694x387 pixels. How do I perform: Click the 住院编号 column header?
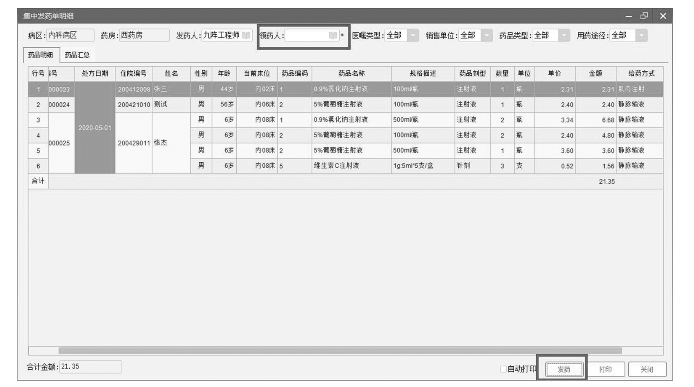(x=134, y=74)
